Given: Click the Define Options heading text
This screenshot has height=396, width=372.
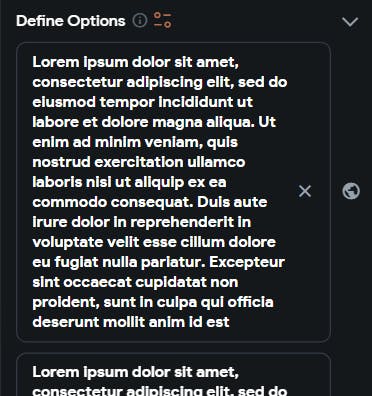Looking at the screenshot, I should click(x=71, y=21).
